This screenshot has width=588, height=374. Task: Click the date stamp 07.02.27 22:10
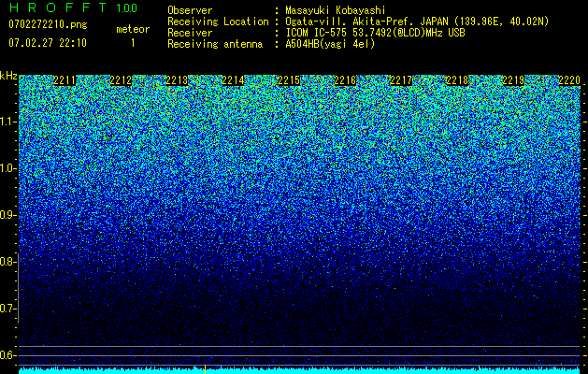(48, 43)
